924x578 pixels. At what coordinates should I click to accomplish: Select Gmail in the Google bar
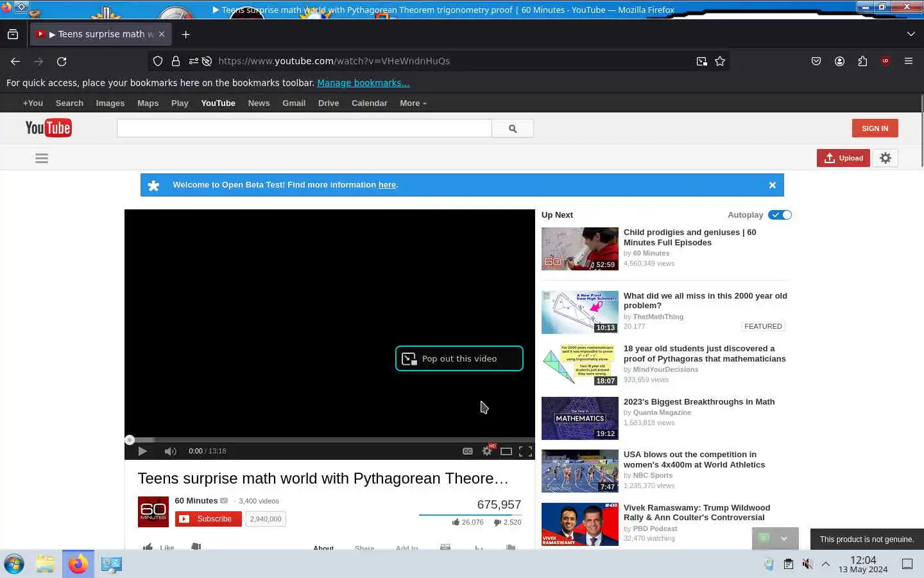click(294, 103)
